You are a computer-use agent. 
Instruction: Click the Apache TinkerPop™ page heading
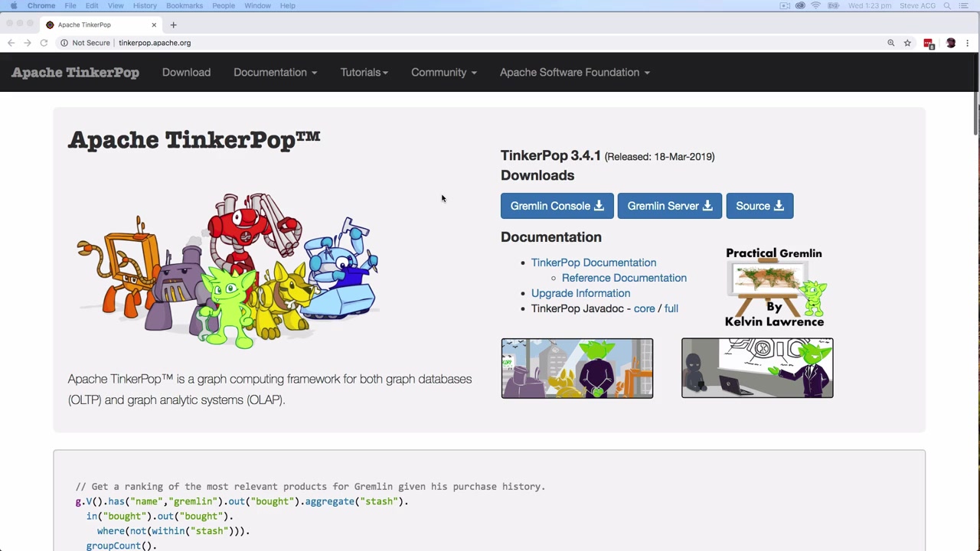[x=194, y=140]
